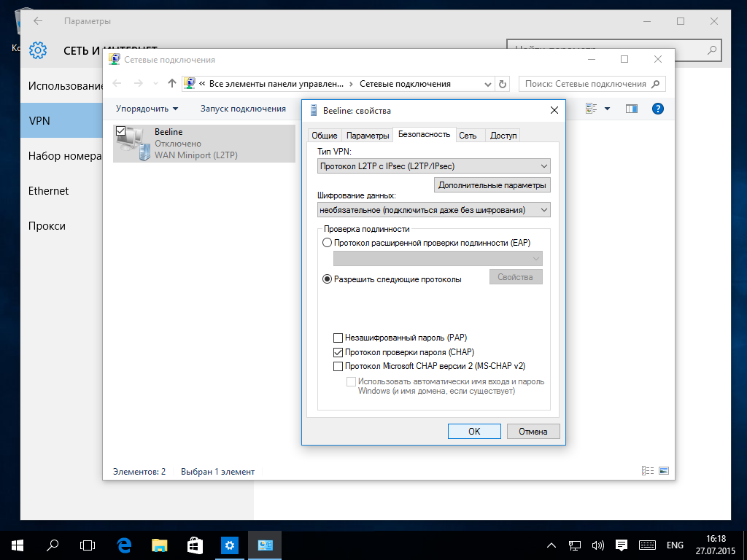The width and height of the screenshot is (747, 560).
Task: Select Разрешить следующие протоколы radio button
Action: pos(327,279)
